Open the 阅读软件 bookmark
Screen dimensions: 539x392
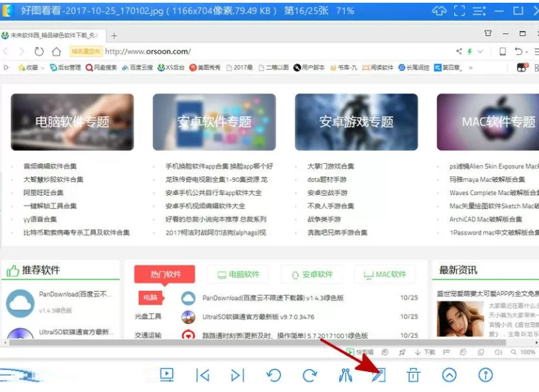378,68
